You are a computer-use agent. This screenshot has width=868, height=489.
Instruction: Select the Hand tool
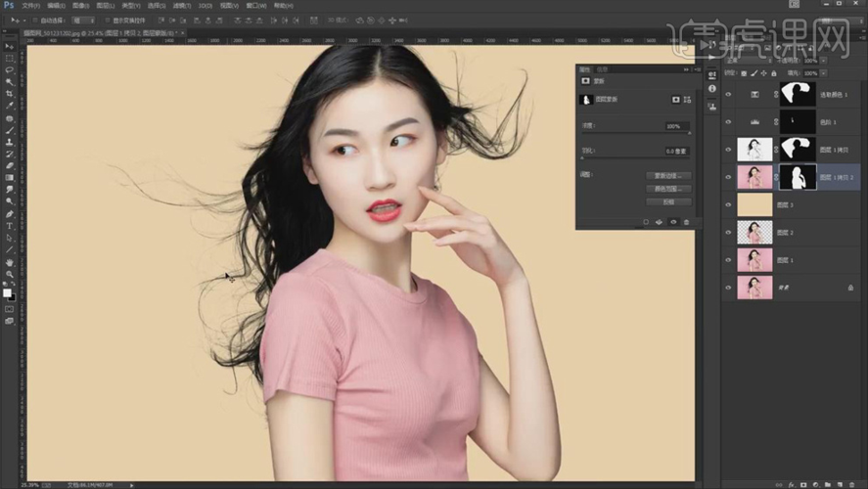coord(10,262)
